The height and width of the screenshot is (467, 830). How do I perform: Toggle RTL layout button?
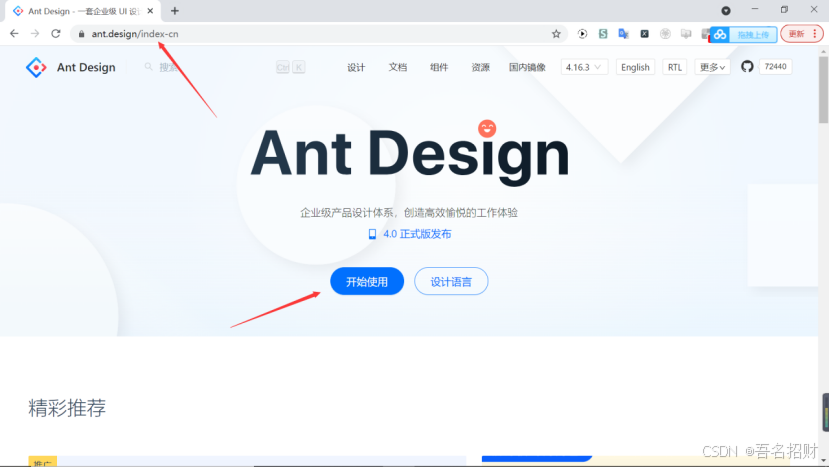click(674, 67)
